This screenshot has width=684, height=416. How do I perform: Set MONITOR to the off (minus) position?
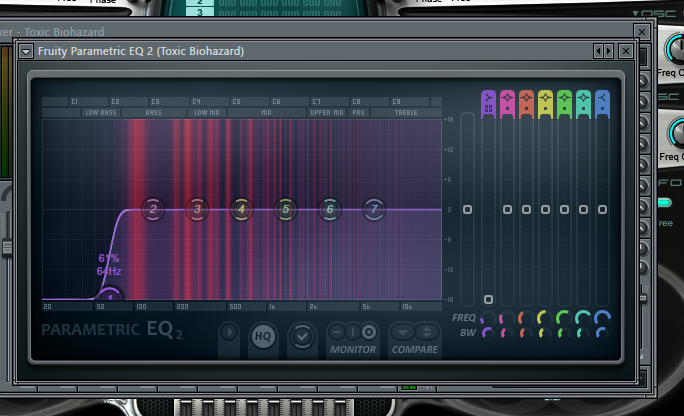tap(337, 332)
